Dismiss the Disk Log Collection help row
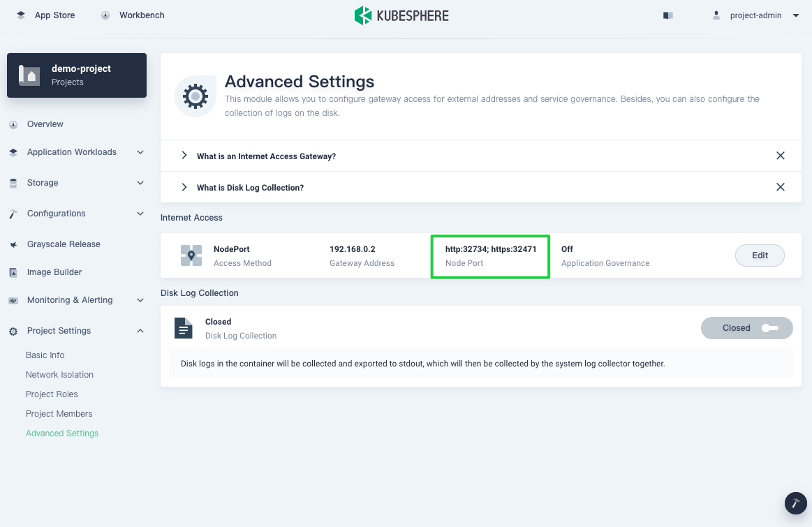This screenshot has width=812, height=527. 781,187
